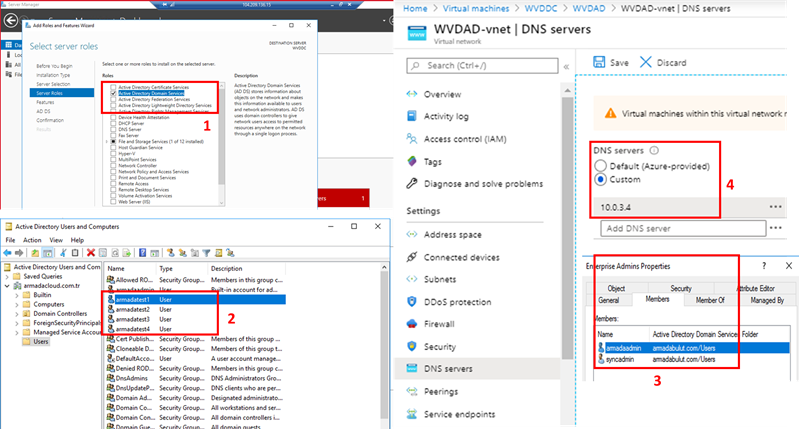This screenshot has width=799, height=429.
Task: Click the WVDAD breadcrumb link
Action: point(589,8)
